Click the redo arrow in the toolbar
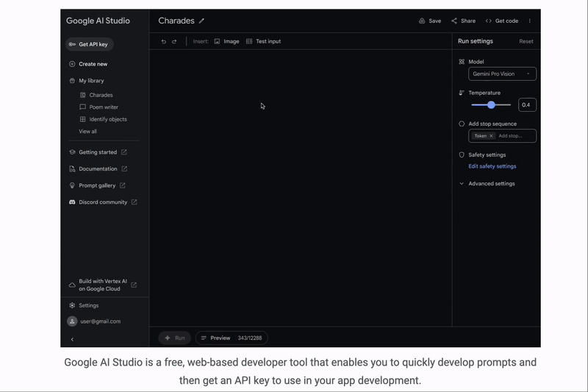 point(174,42)
